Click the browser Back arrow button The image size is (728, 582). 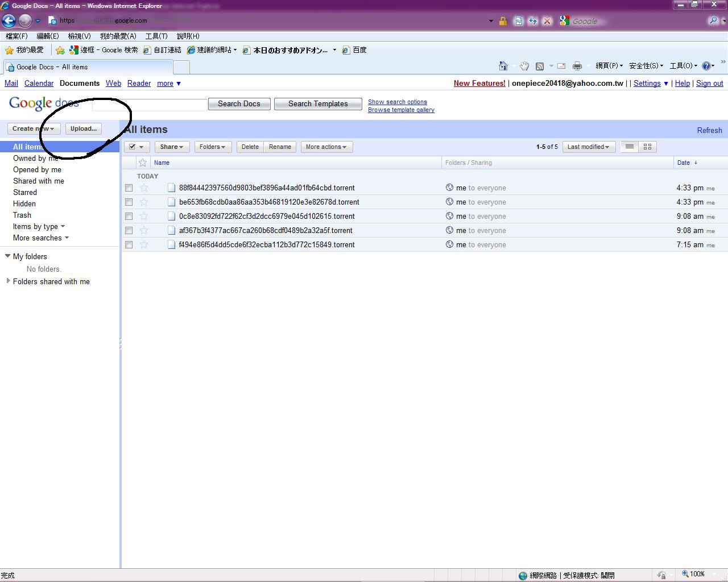coord(9,21)
